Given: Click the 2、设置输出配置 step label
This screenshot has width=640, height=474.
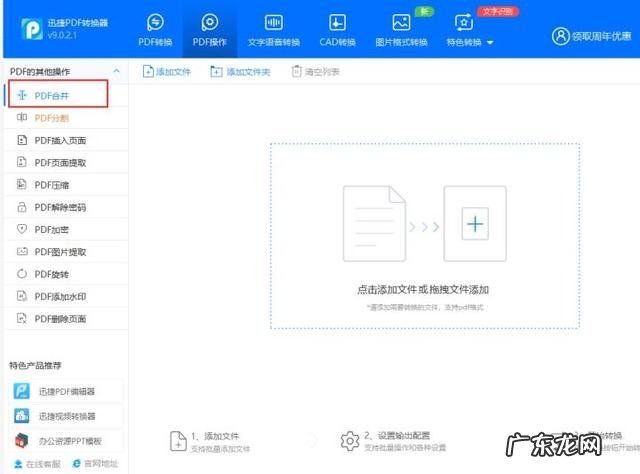Looking at the screenshot, I should 397,435.
